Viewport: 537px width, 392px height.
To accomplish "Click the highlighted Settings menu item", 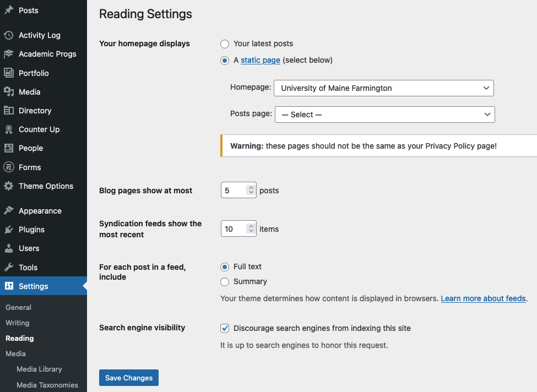I will [x=44, y=286].
